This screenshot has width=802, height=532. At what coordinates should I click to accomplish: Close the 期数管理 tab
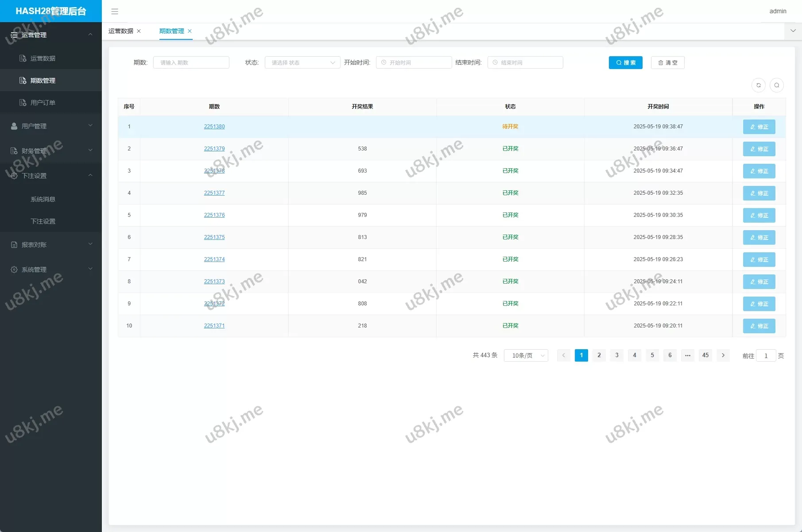click(x=190, y=31)
